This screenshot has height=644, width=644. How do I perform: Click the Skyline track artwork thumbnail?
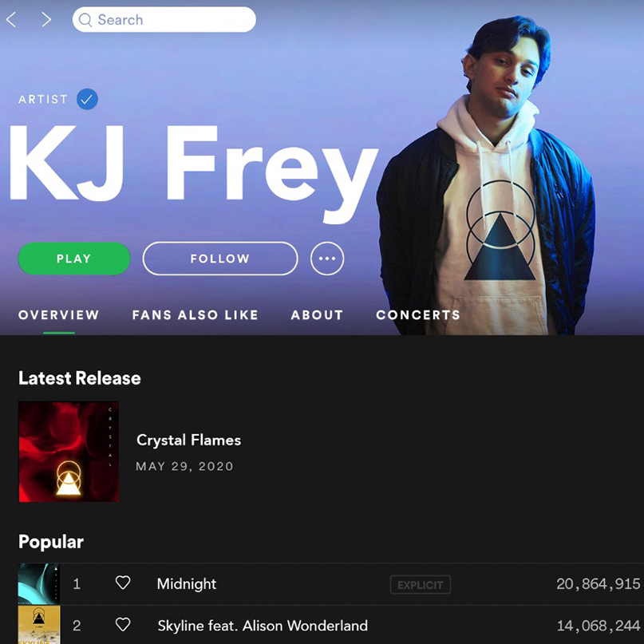(x=39, y=625)
